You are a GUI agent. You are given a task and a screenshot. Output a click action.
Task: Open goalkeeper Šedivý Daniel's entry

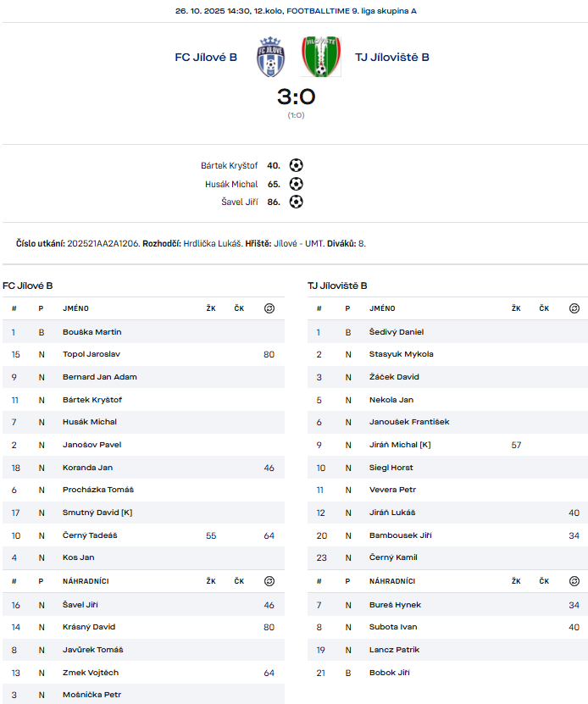tap(397, 332)
